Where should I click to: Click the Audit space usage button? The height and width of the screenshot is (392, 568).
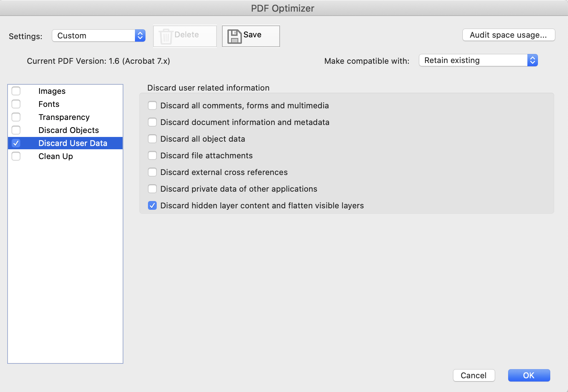(x=508, y=35)
